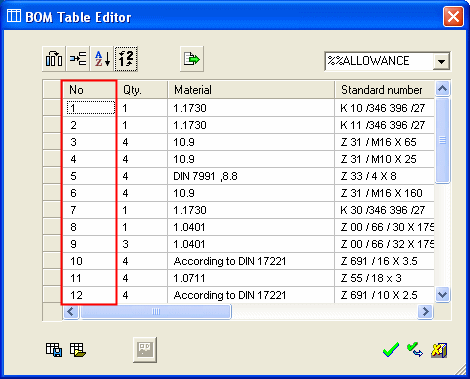Viewport: 470px width, 379px height.
Task: Select the No cell containing 12
Action: [90, 295]
